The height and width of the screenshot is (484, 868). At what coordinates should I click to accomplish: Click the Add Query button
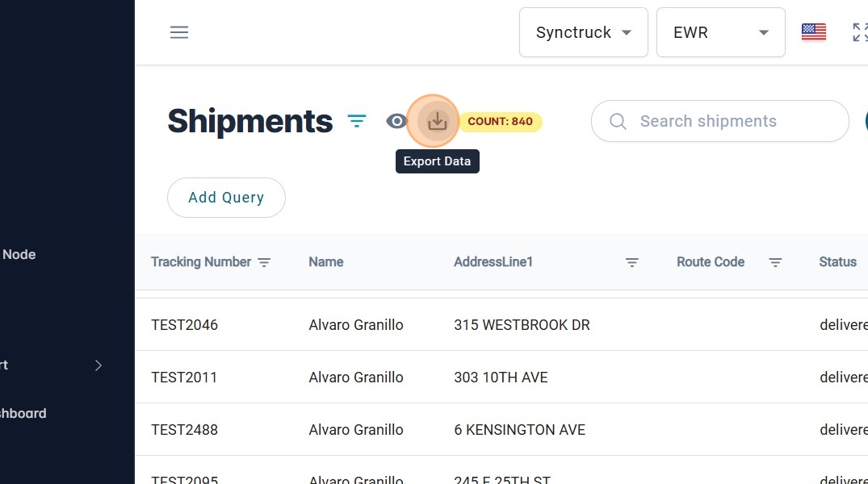(x=226, y=198)
